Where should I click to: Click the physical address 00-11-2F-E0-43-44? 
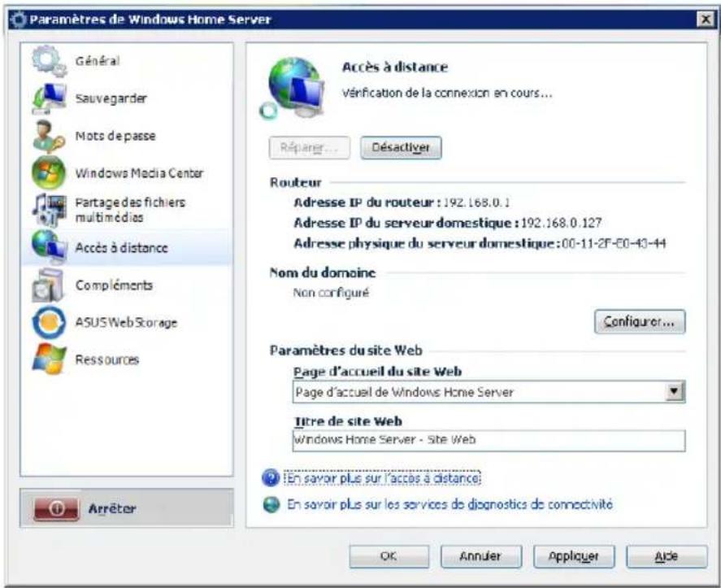pos(614,243)
